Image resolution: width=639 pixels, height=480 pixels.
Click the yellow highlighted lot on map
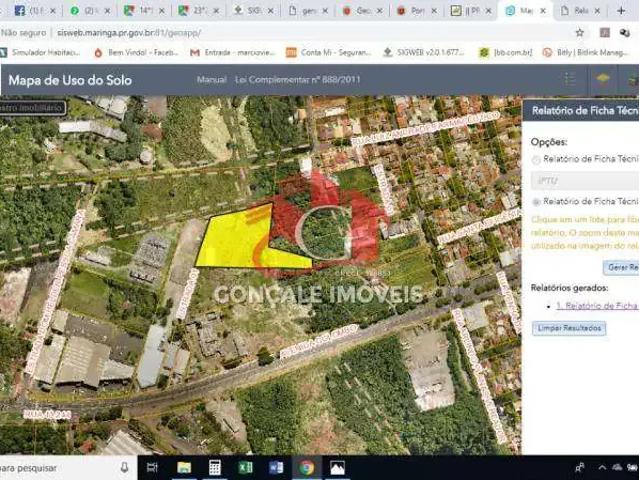pos(235,242)
